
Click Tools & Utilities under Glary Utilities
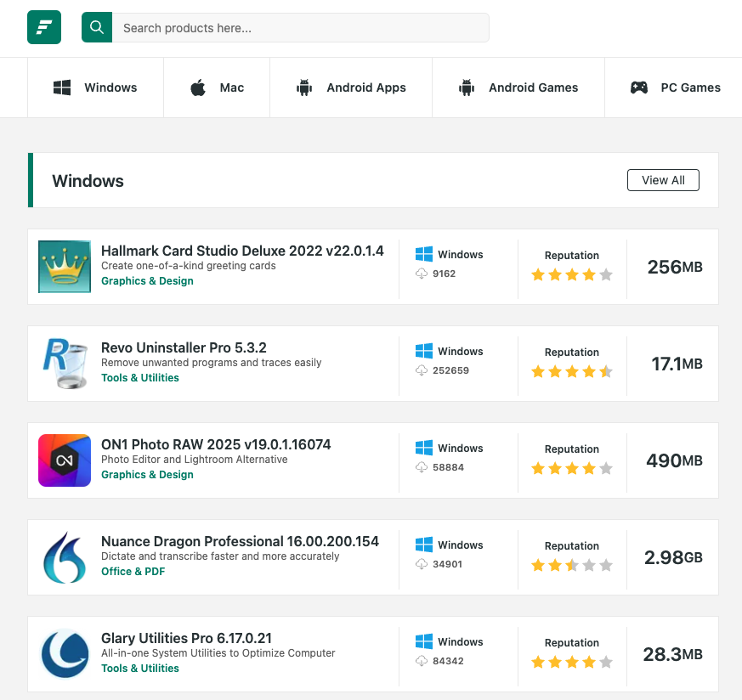click(140, 669)
